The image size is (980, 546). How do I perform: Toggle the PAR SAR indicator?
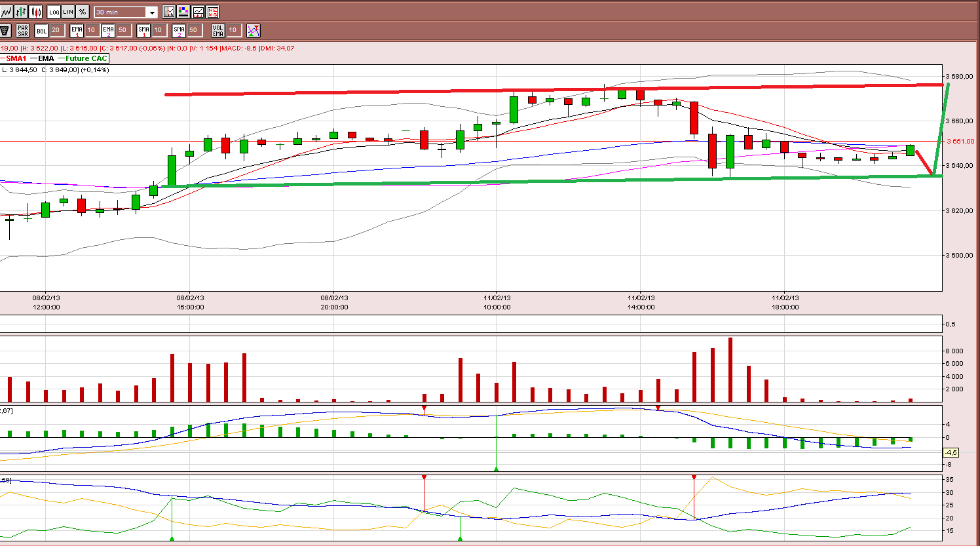(23, 30)
